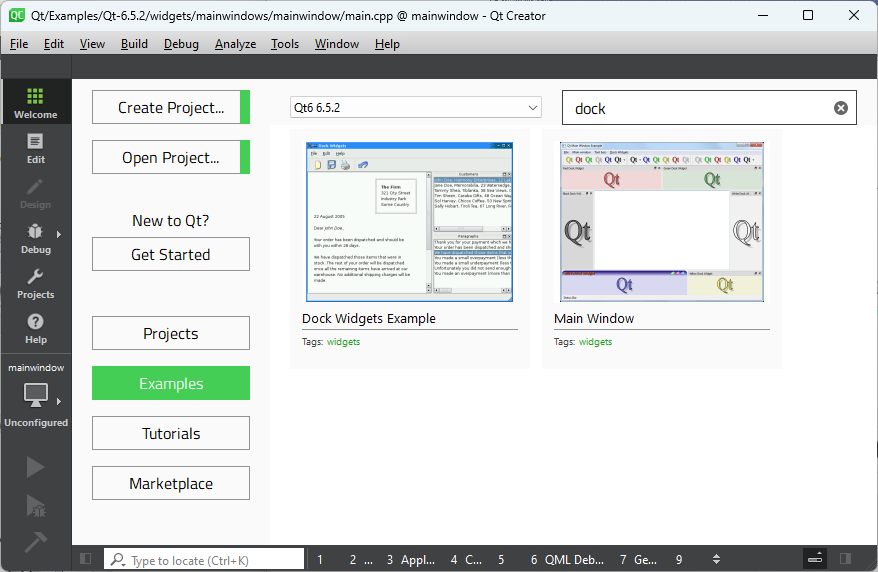878x572 pixels.
Task: Open the output panes up-down selector
Action: (716, 559)
